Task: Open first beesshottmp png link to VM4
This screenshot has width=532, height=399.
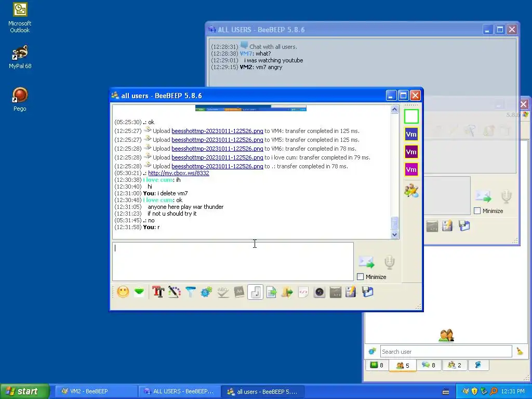Action: [x=217, y=131]
